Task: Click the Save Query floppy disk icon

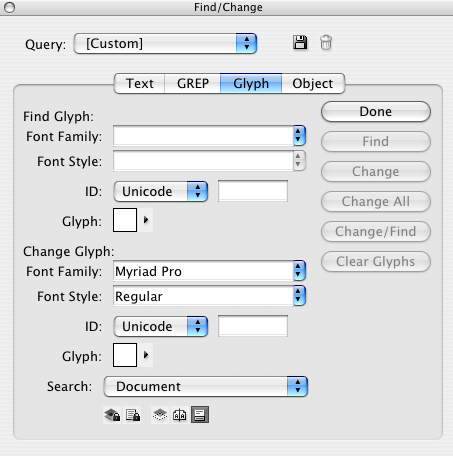Action: (300, 43)
